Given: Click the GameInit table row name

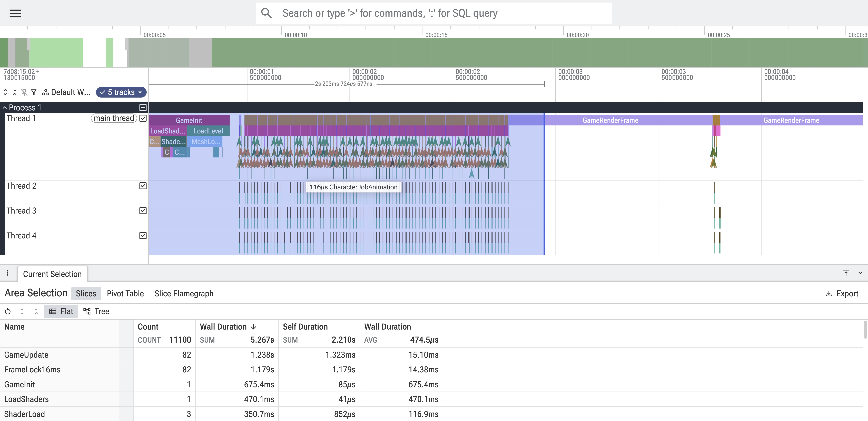Looking at the screenshot, I should (x=19, y=384).
